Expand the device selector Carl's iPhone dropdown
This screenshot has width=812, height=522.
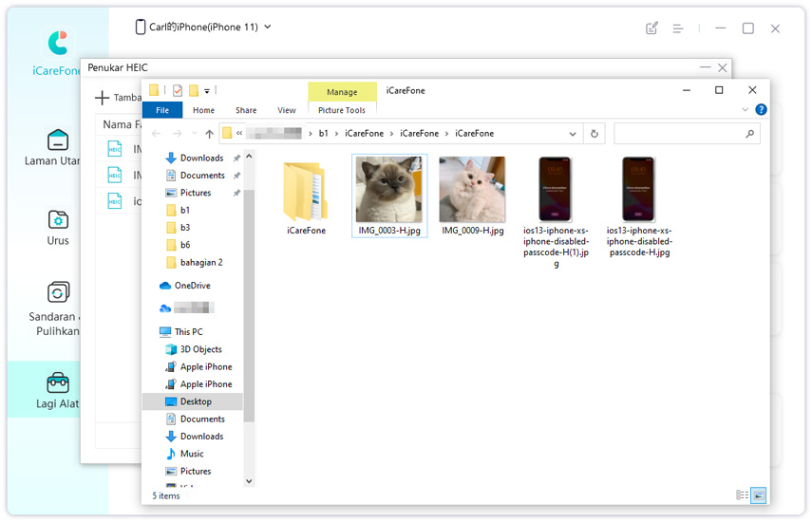267,27
